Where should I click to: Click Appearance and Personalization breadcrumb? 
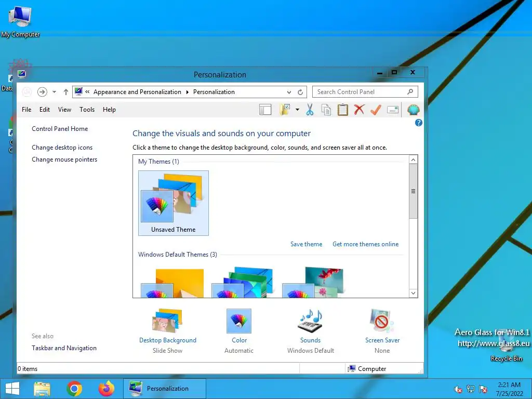(137, 92)
